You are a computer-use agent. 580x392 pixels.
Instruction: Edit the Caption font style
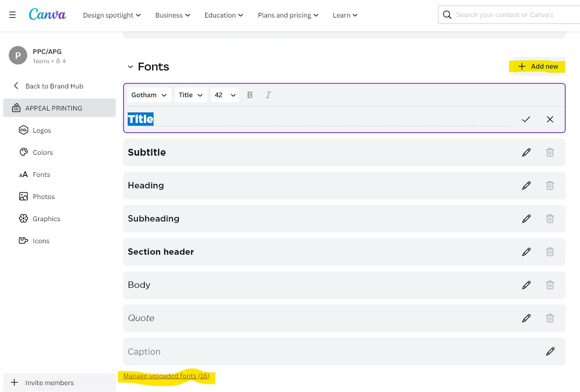coord(550,351)
